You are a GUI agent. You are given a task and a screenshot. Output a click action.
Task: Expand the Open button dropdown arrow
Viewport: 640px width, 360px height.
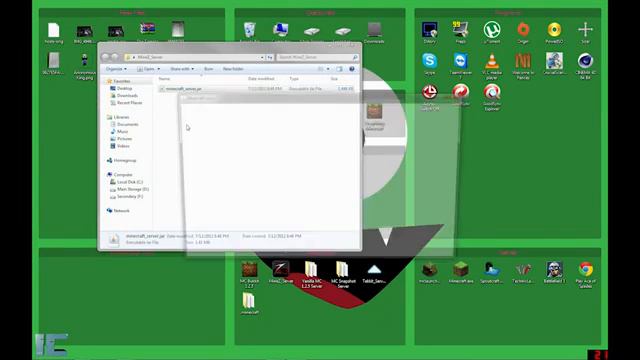click(x=159, y=69)
